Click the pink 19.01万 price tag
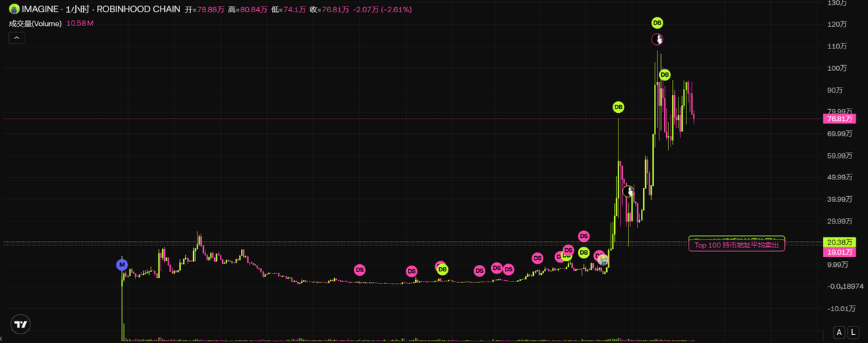The image size is (868, 343). pos(840,252)
